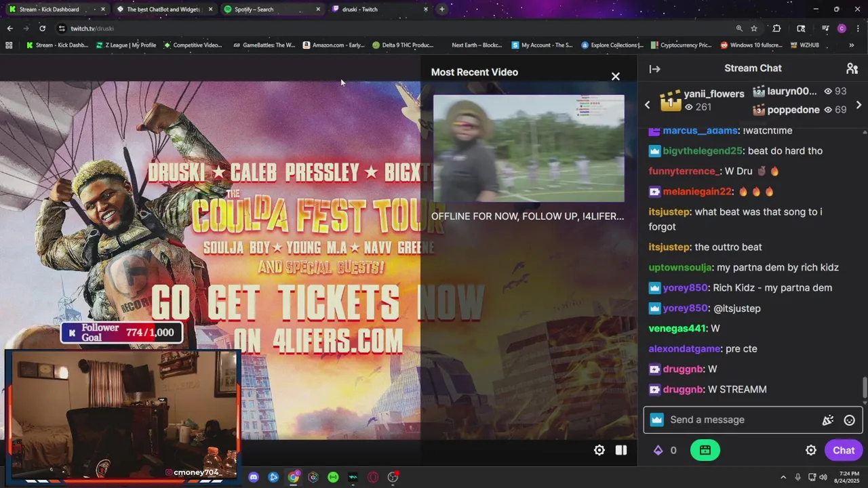This screenshot has width=868, height=488.
Task: Open chat settings gear icon
Action: [x=810, y=450]
